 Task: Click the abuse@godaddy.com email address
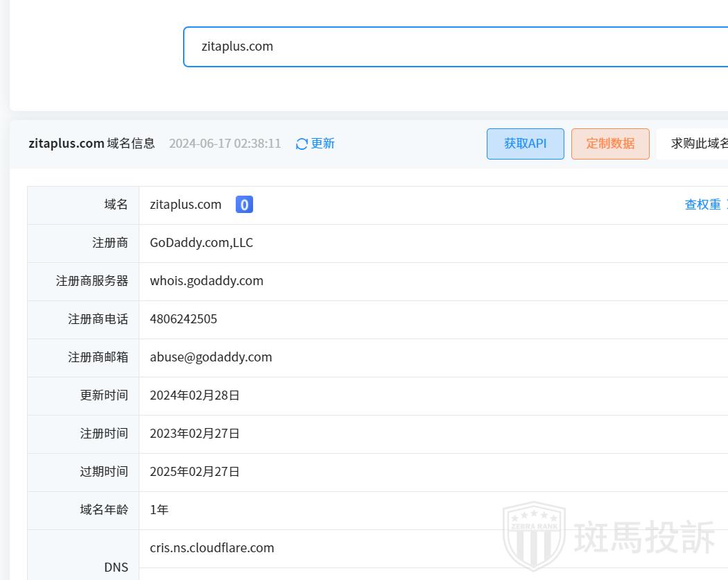211,357
